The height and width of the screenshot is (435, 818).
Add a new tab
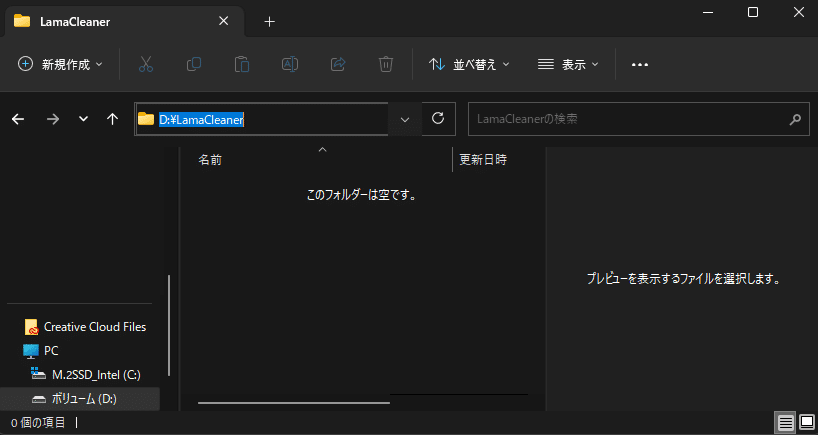269,21
